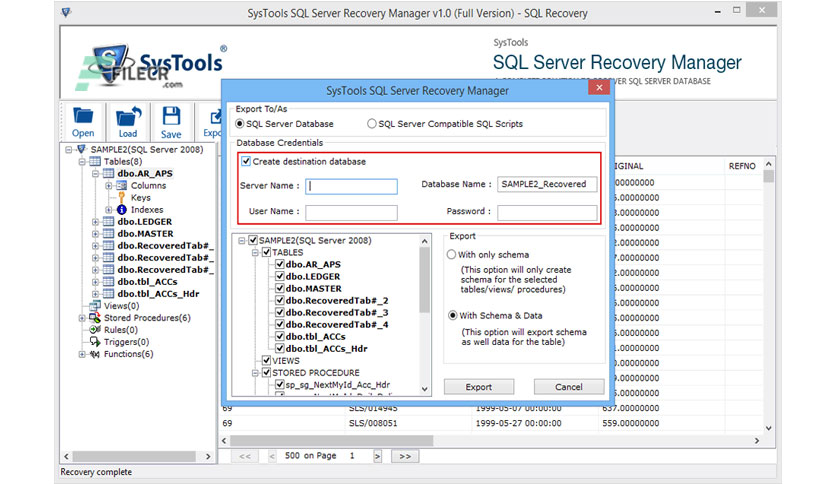The image size is (836, 484).
Task: Go to previous page with < button
Action: pyautogui.click(x=272, y=456)
